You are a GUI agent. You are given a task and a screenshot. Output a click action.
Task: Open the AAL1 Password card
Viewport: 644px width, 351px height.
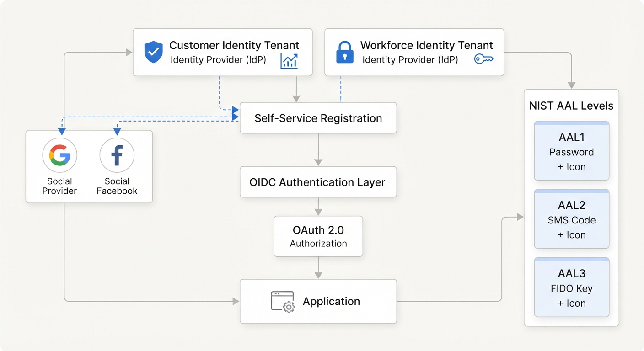pyautogui.click(x=572, y=151)
